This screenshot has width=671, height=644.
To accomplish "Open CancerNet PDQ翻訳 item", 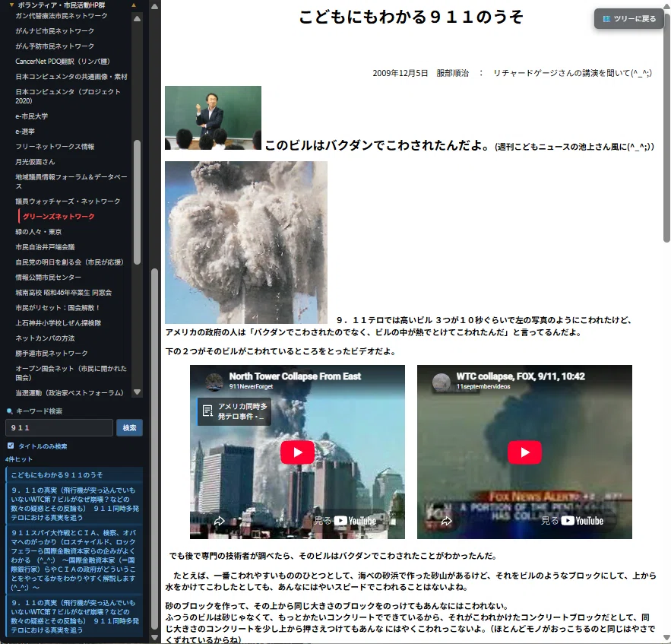I will click(x=62, y=62).
